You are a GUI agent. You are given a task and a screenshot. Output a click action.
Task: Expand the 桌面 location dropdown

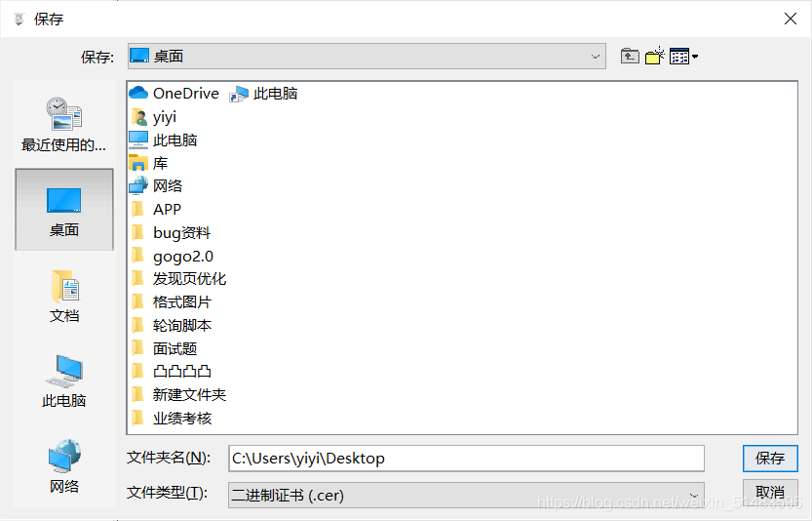pos(595,57)
